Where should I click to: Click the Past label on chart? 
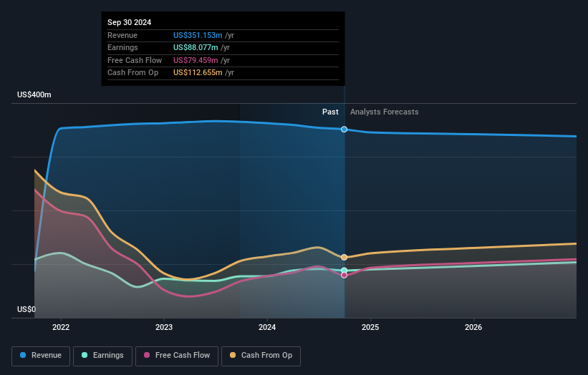click(x=330, y=112)
